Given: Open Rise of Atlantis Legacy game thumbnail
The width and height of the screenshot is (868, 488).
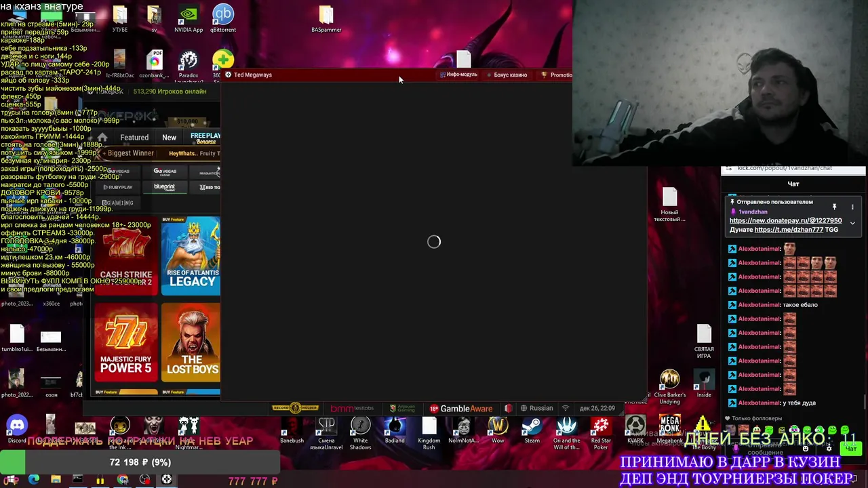Looking at the screenshot, I should click(x=191, y=256).
